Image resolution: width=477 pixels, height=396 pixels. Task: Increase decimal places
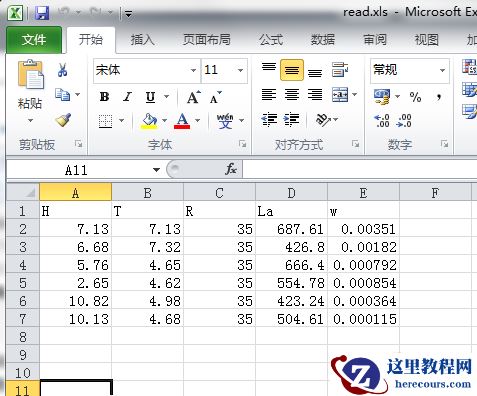[x=382, y=121]
